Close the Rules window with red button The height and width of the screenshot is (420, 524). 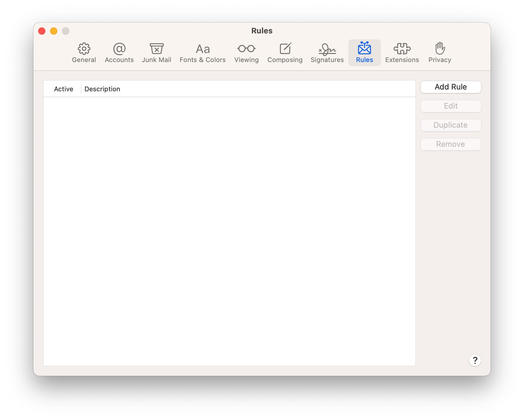[x=42, y=31]
